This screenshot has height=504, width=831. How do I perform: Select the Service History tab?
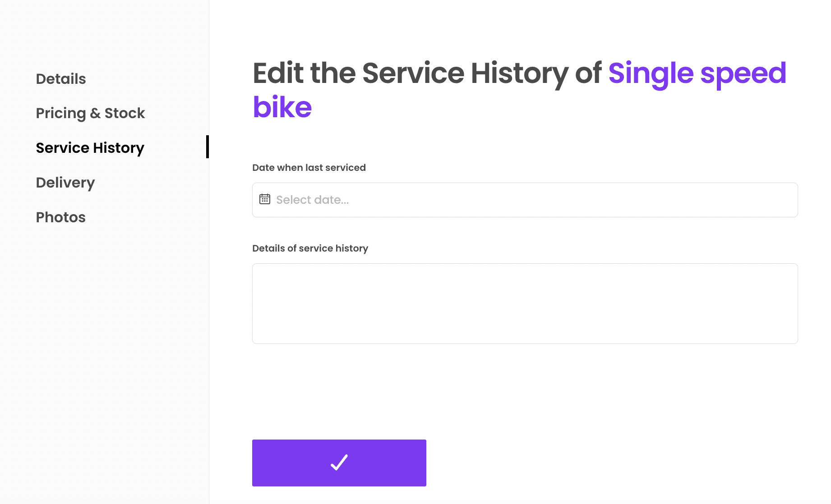point(90,148)
